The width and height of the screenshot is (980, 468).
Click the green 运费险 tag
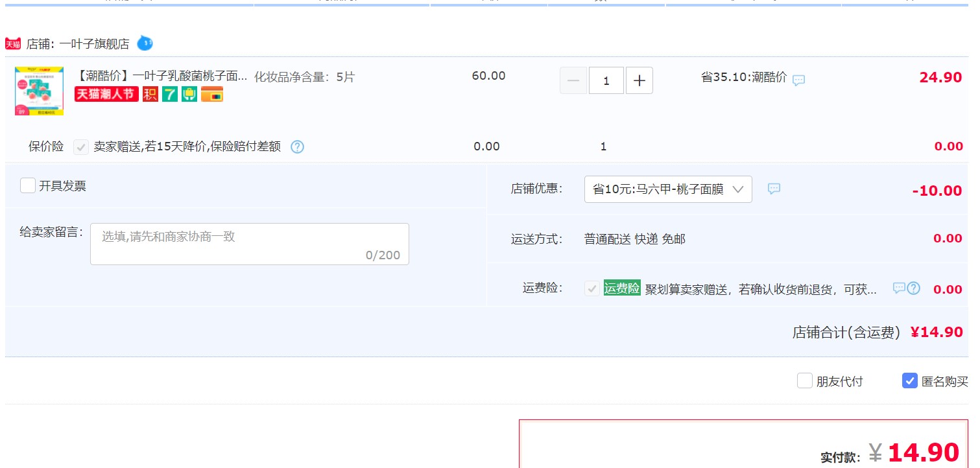point(622,288)
